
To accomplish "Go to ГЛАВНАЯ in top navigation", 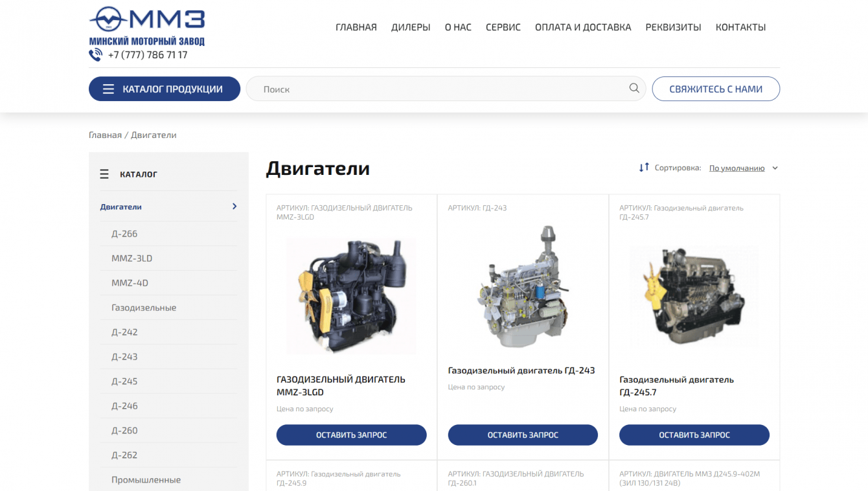I will point(356,27).
